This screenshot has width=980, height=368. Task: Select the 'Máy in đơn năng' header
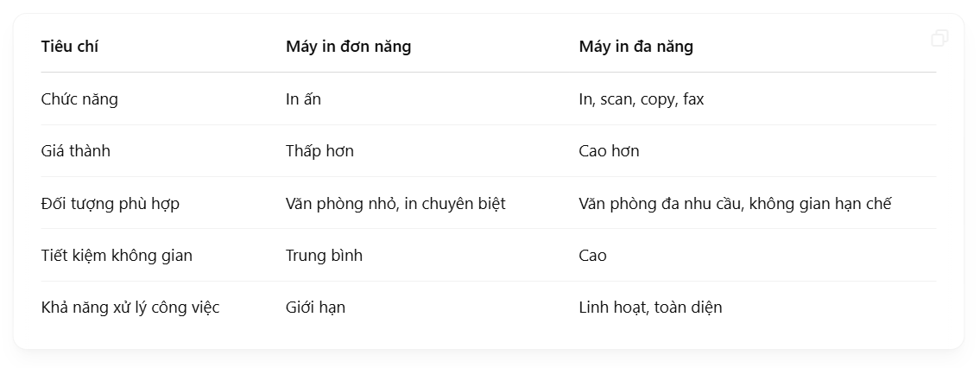[348, 47]
